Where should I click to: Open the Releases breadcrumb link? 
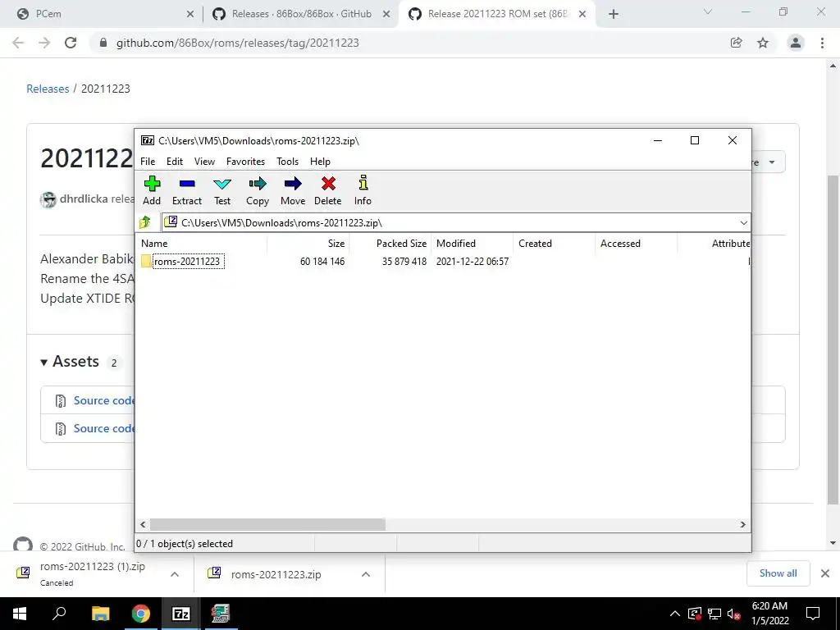[x=48, y=89]
